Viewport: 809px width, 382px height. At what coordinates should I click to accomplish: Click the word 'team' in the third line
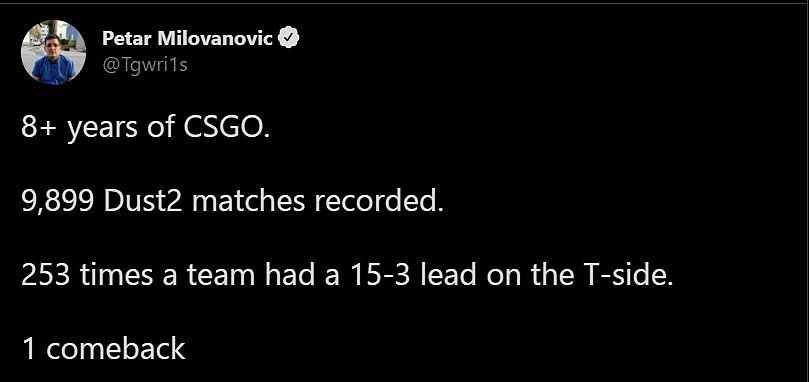[x=221, y=276]
